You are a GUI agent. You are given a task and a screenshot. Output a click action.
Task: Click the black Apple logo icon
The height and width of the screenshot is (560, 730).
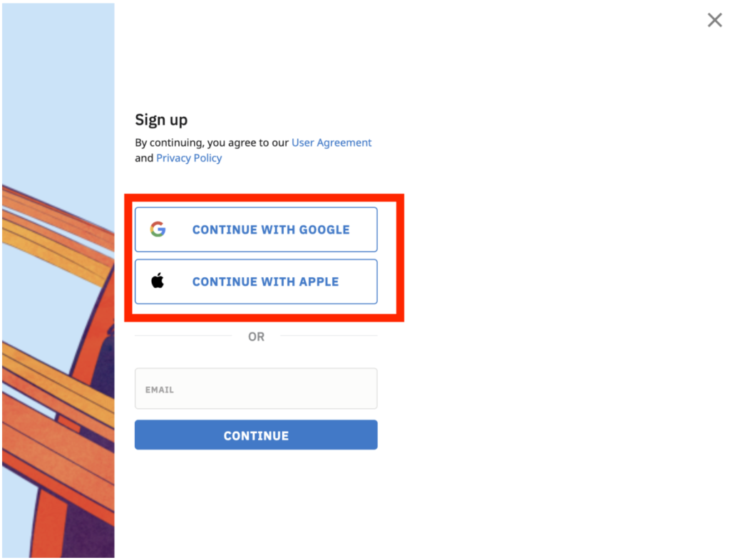coord(158,281)
